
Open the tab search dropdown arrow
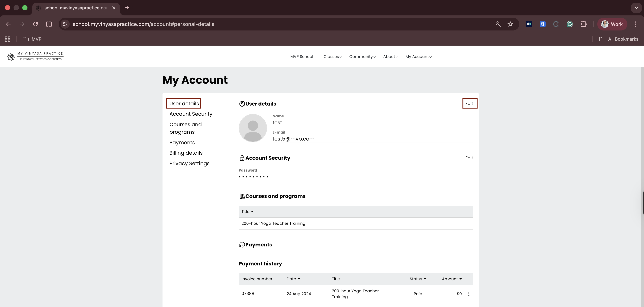point(636,8)
